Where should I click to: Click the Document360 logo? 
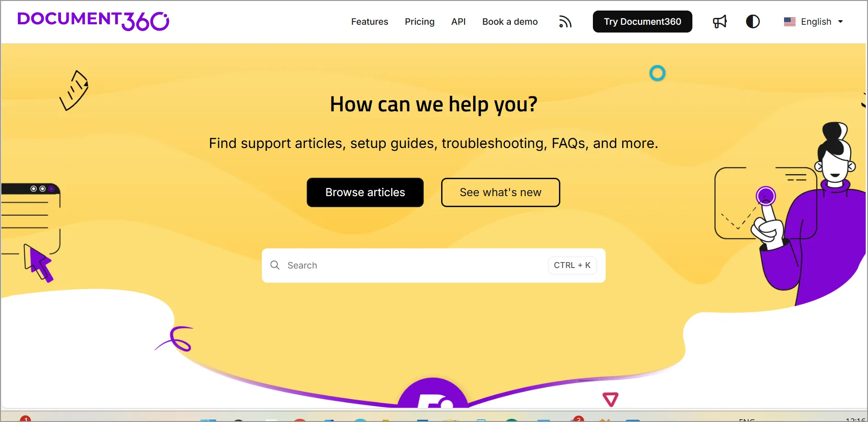click(x=93, y=21)
